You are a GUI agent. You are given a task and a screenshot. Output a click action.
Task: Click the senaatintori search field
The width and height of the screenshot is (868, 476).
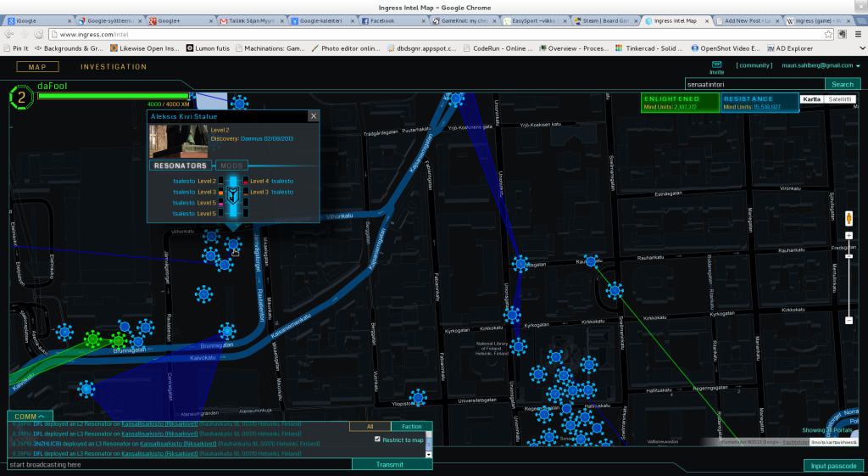pyautogui.click(x=754, y=84)
